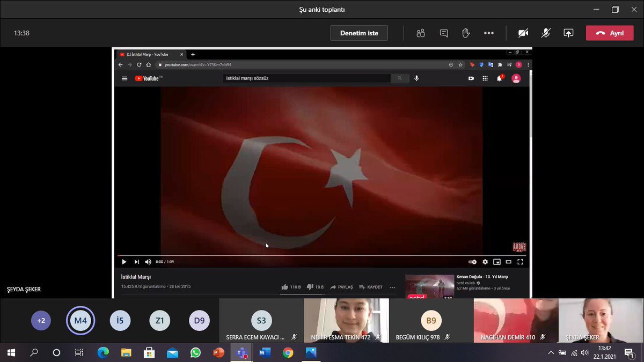
Task: Open the Windows Start menu
Action: (11, 352)
